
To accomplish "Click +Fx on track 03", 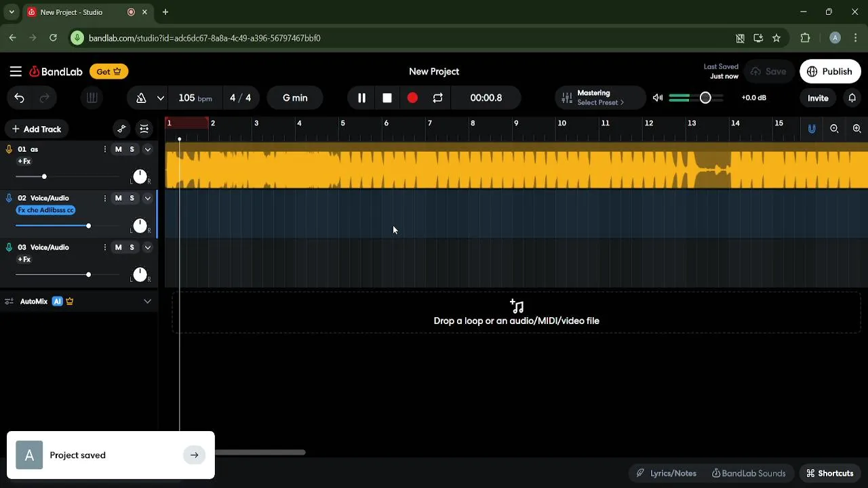I will click(x=24, y=260).
